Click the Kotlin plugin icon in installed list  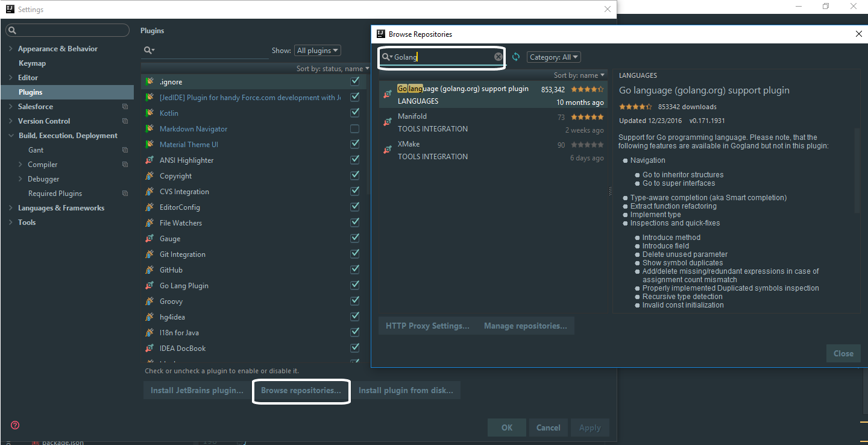pos(149,113)
